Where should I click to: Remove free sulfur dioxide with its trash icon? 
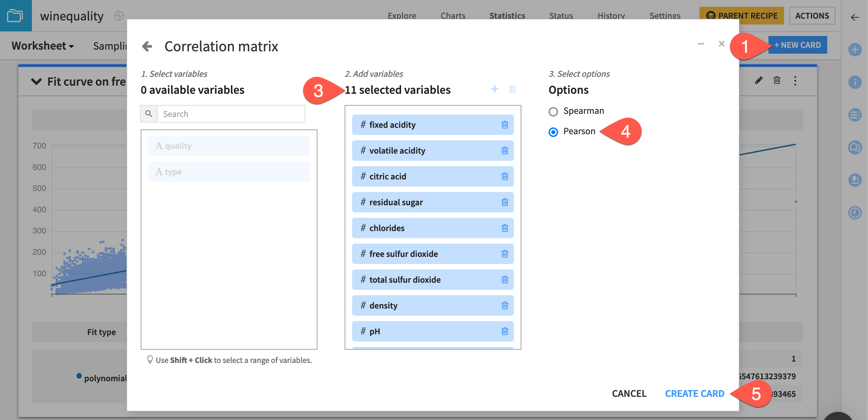pos(505,254)
